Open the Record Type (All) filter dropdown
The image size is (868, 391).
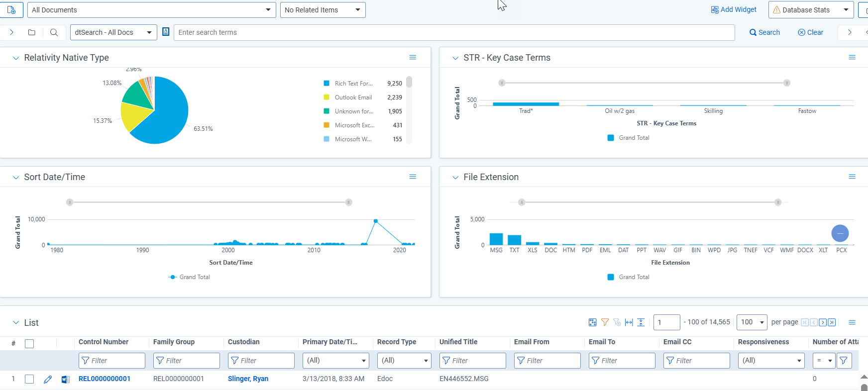pyautogui.click(x=404, y=361)
